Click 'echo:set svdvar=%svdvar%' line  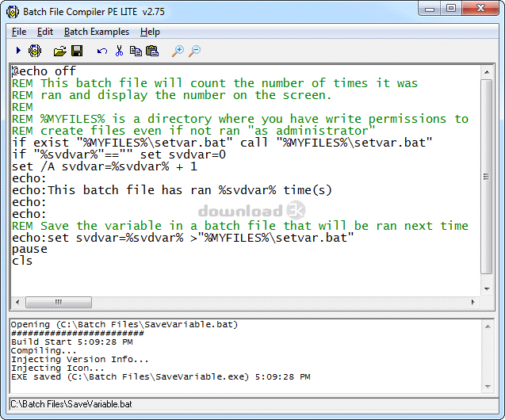point(183,238)
